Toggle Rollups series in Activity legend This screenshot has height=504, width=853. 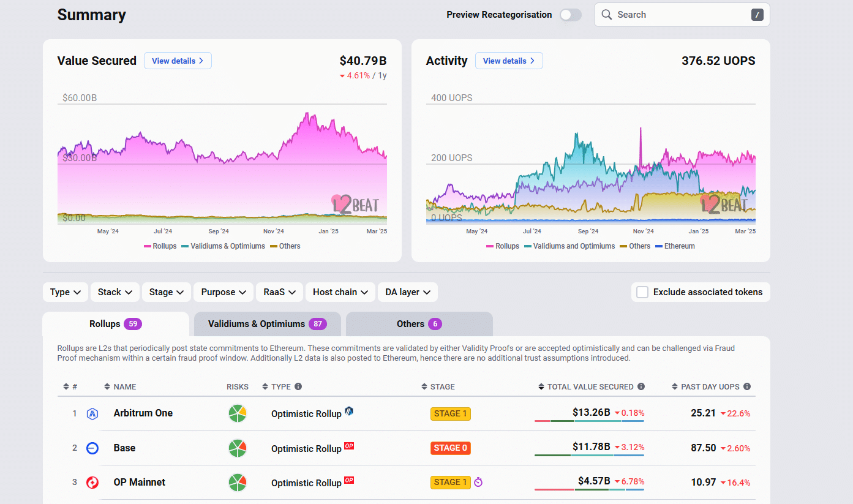[x=503, y=246]
